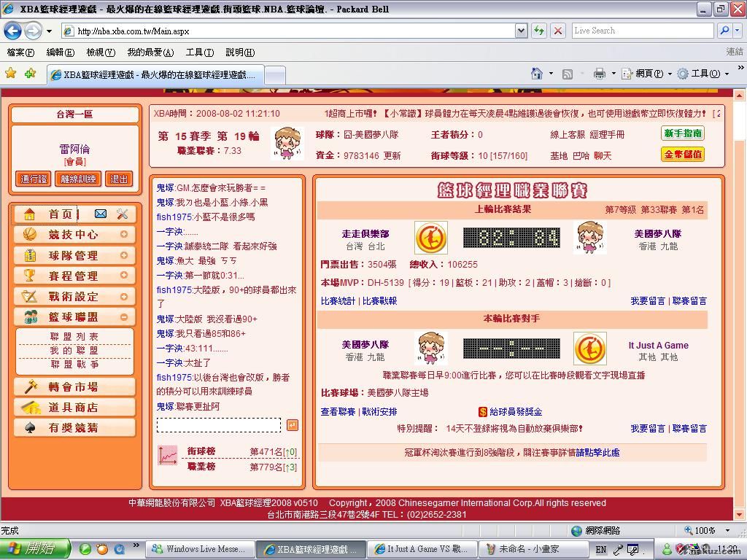Open the mail envelope icon in sidebar
Viewport: 747px width, 560px height.
click(x=101, y=214)
